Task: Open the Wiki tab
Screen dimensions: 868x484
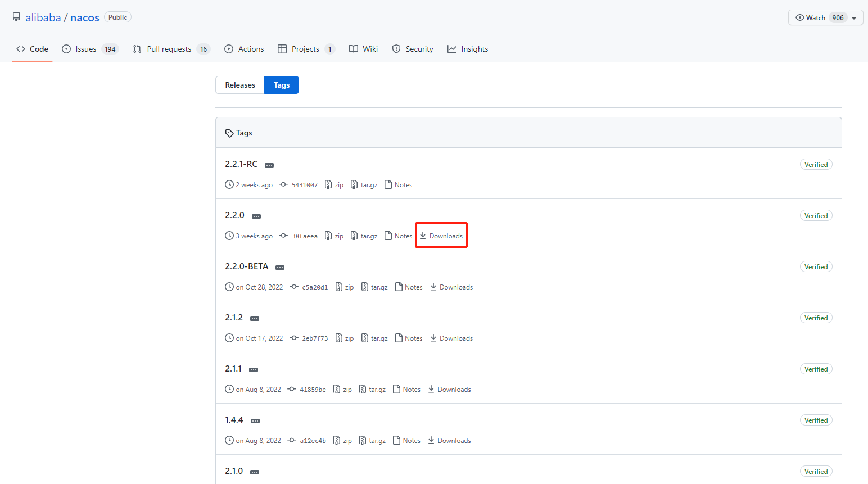Action: click(363, 49)
